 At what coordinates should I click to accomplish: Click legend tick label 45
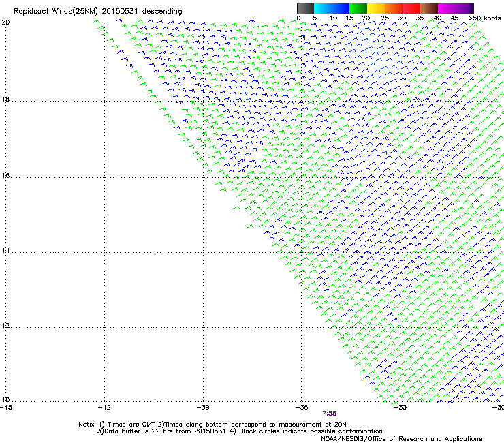pyautogui.click(x=454, y=18)
